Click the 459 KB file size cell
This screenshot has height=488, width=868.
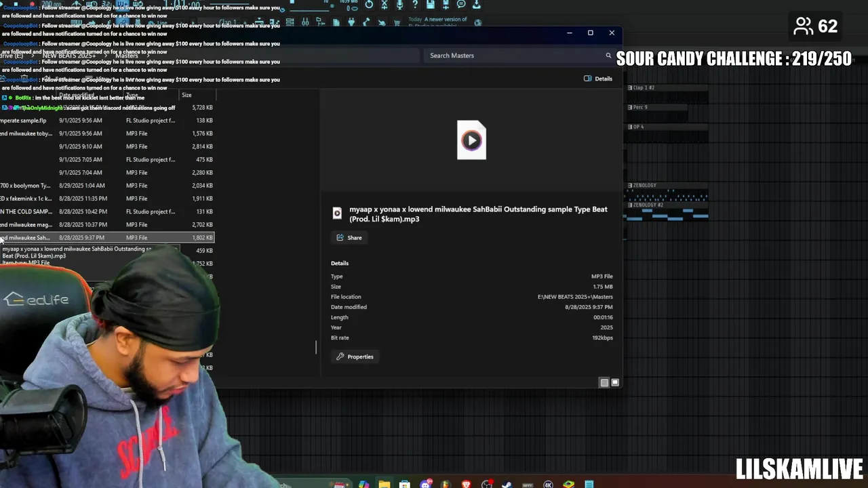click(204, 251)
